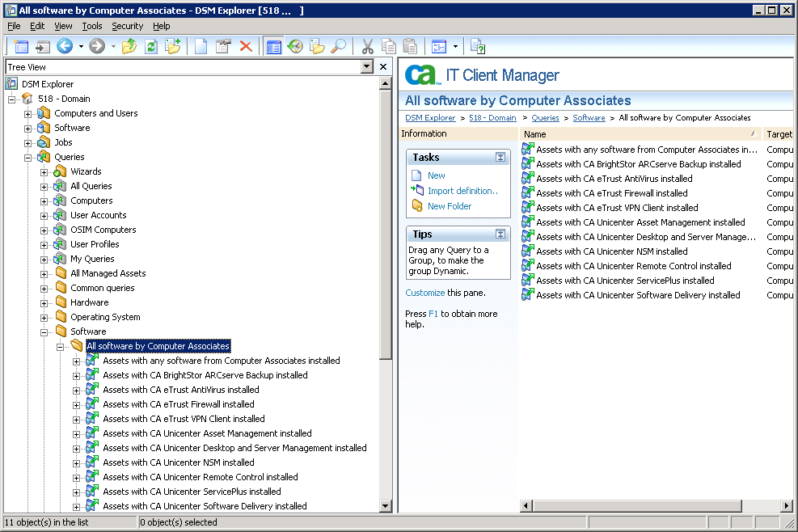The width and height of the screenshot is (798, 532).
Task: Paste using the Paste toolbar icon
Action: [409, 46]
